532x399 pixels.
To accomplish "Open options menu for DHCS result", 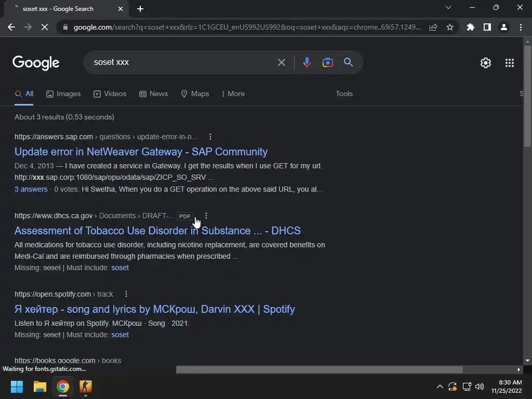I will tap(206, 216).
